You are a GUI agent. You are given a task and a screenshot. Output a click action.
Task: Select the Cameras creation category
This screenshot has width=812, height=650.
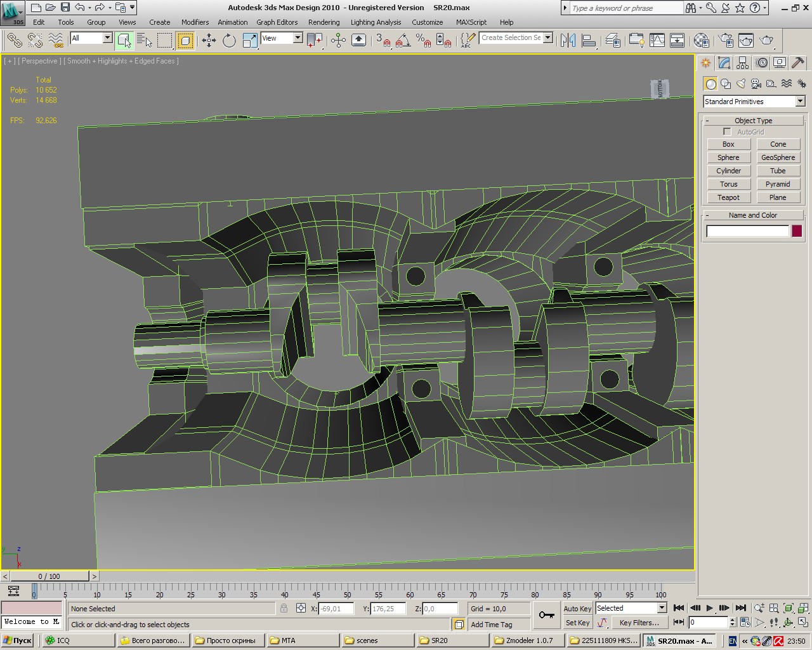(x=756, y=84)
